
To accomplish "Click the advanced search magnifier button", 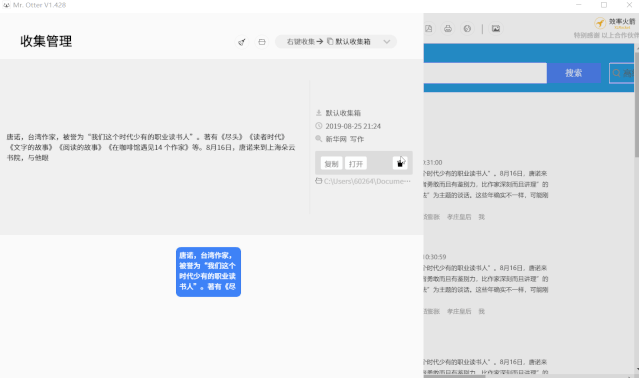I will (x=622, y=73).
